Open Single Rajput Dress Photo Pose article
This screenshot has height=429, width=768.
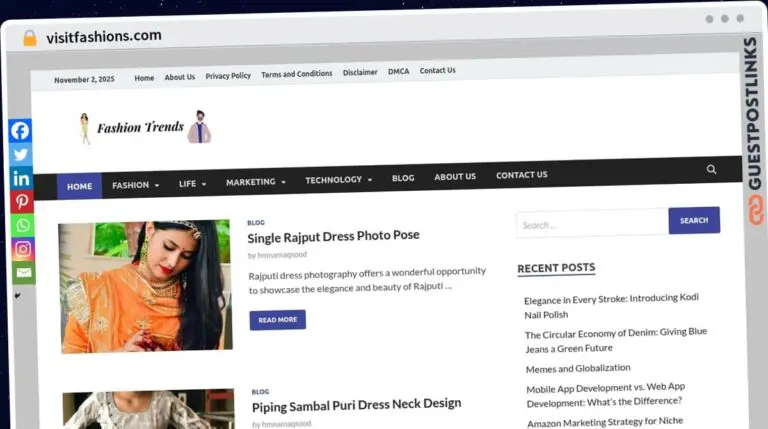(333, 237)
